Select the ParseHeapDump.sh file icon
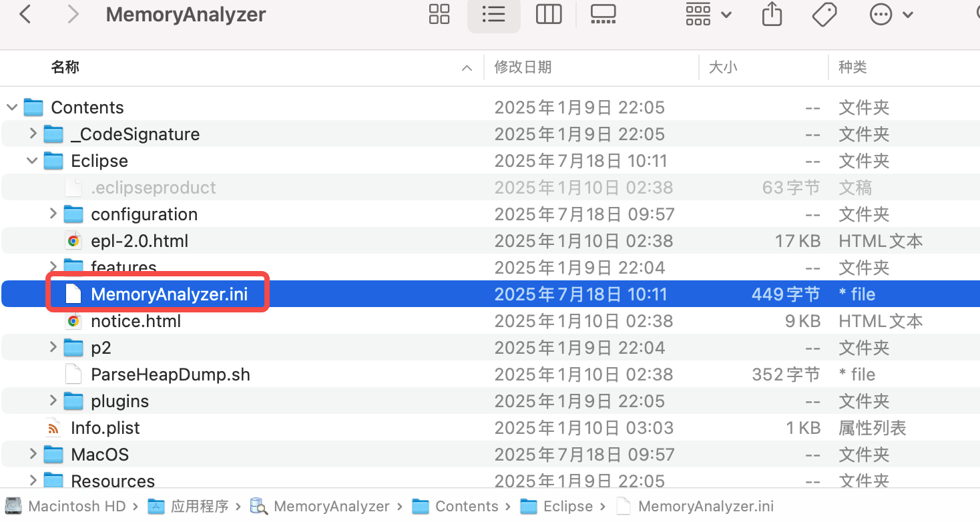Screen dimensions: 980x522 pos(73,374)
